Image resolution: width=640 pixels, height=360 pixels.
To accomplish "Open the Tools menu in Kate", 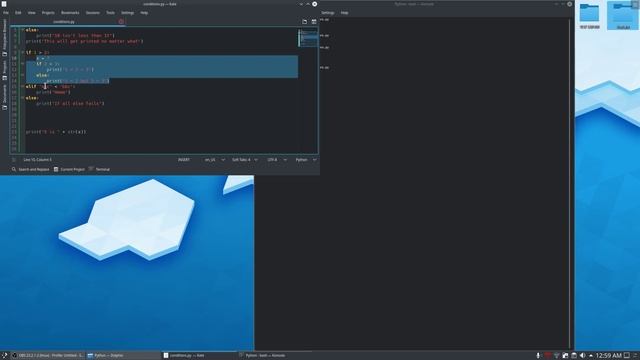I will pos(111,13).
